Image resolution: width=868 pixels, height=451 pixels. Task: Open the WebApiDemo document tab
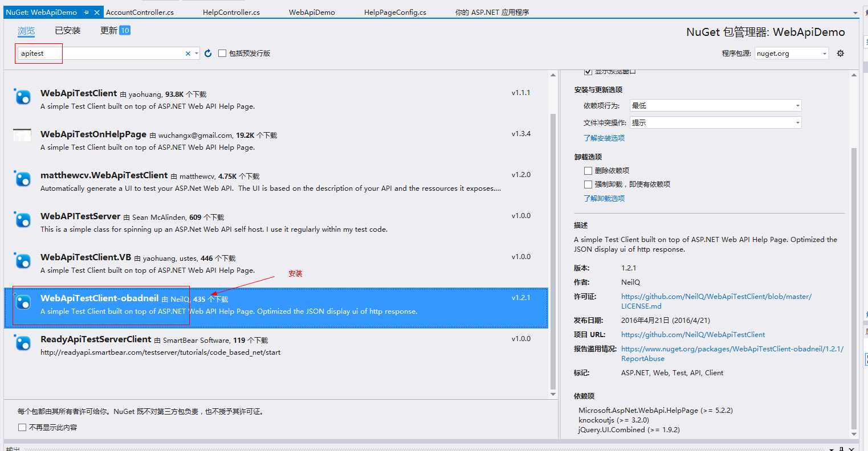312,12
